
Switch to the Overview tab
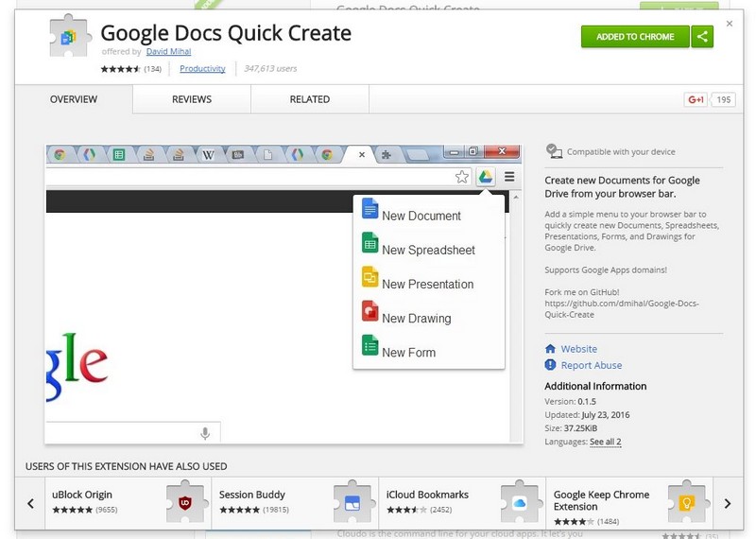click(x=74, y=99)
